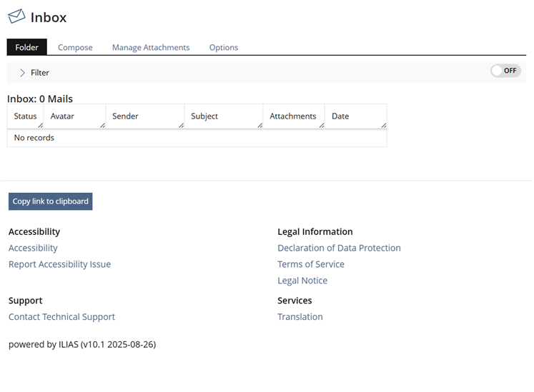This screenshot has height=392, width=534.
Task: Click the Date column header
Action: tap(340, 116)
